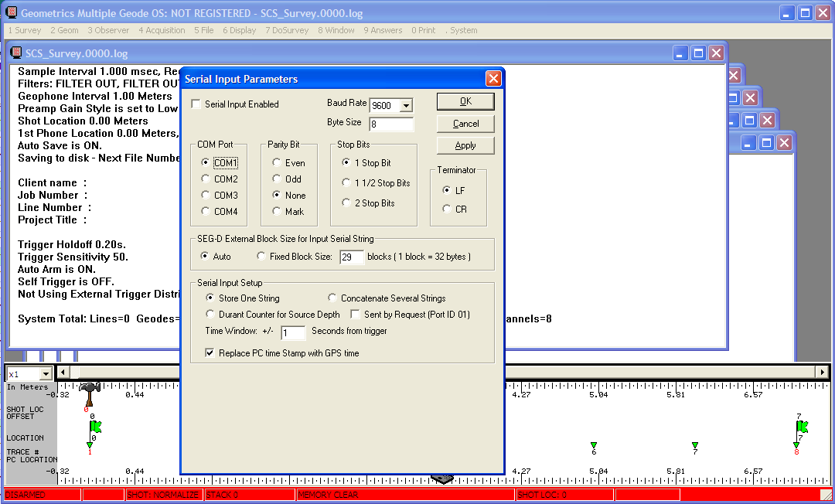The image size is (835, 504).
Task: Click the OK button to confirm settings
Action: coord(465,101)
